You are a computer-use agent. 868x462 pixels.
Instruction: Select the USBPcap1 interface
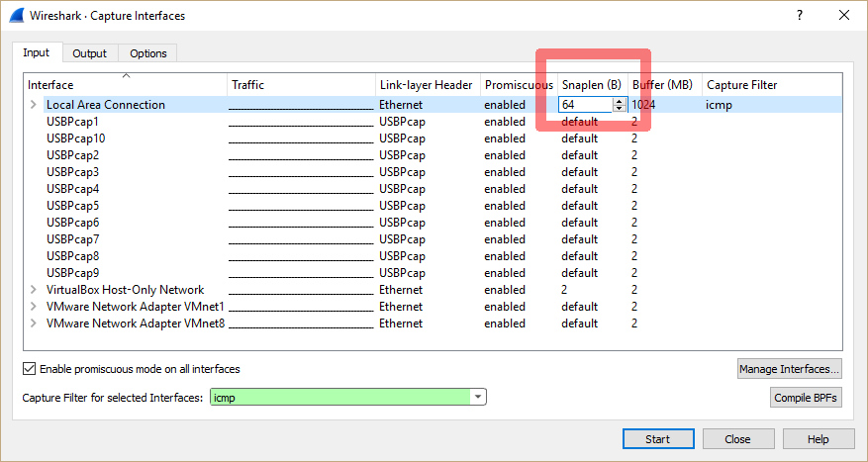point(72,122)
